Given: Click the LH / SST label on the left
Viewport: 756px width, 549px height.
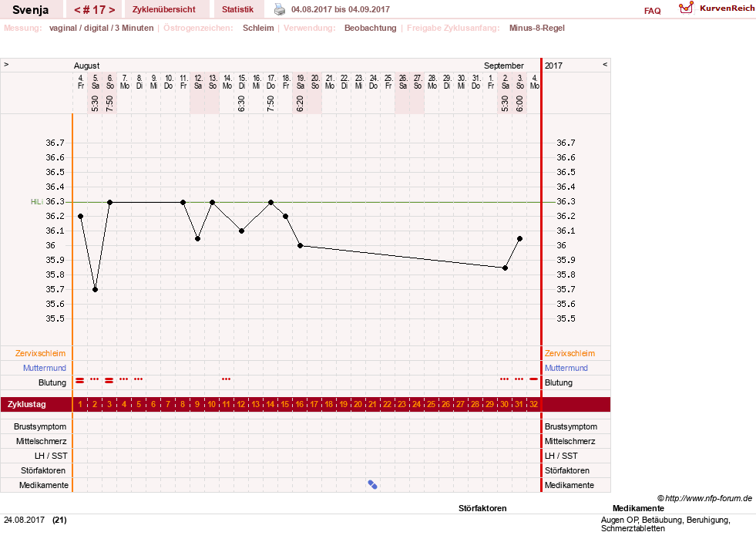Looking at the screenshot, I should 51,456.
